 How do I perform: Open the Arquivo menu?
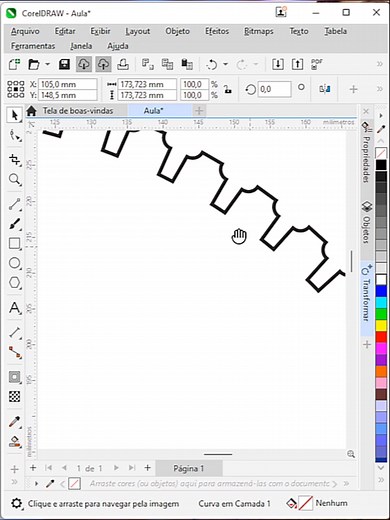(25, 31)
